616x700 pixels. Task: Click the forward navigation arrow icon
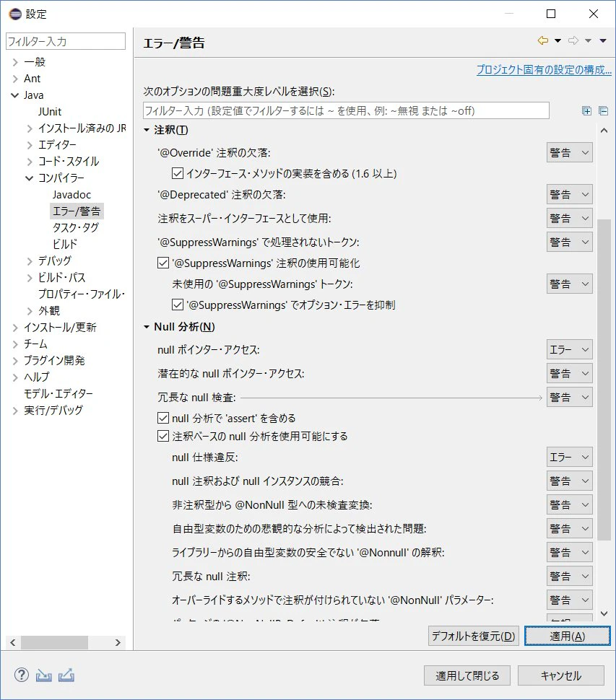coord(573,40)
